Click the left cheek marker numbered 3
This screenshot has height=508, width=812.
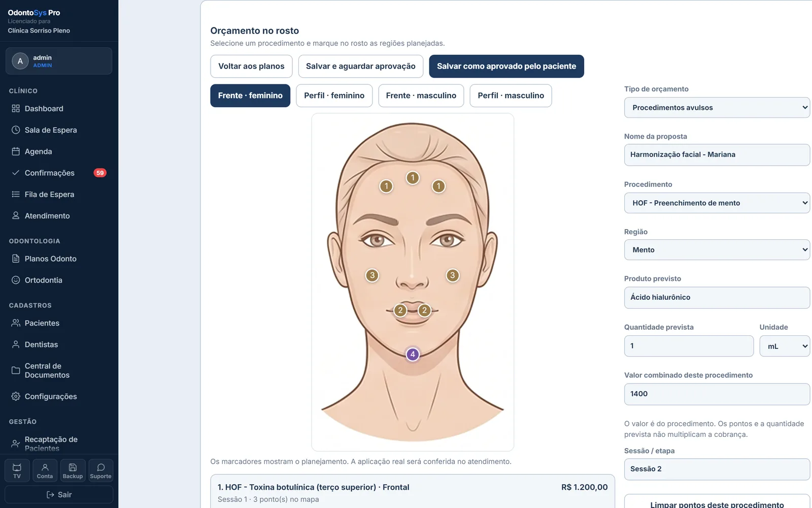[372, 275]
